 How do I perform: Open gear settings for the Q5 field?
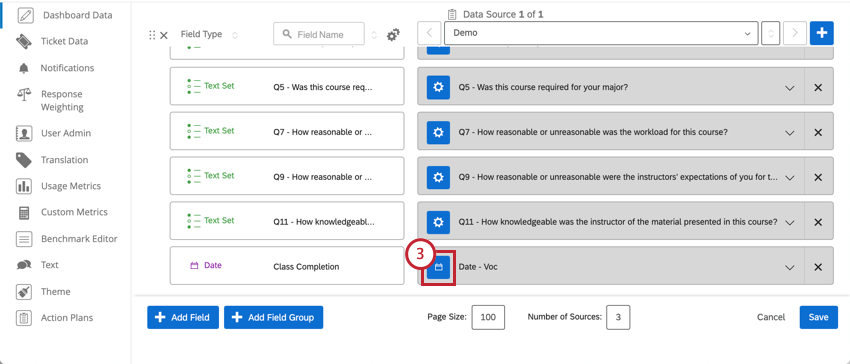(438, 87)
